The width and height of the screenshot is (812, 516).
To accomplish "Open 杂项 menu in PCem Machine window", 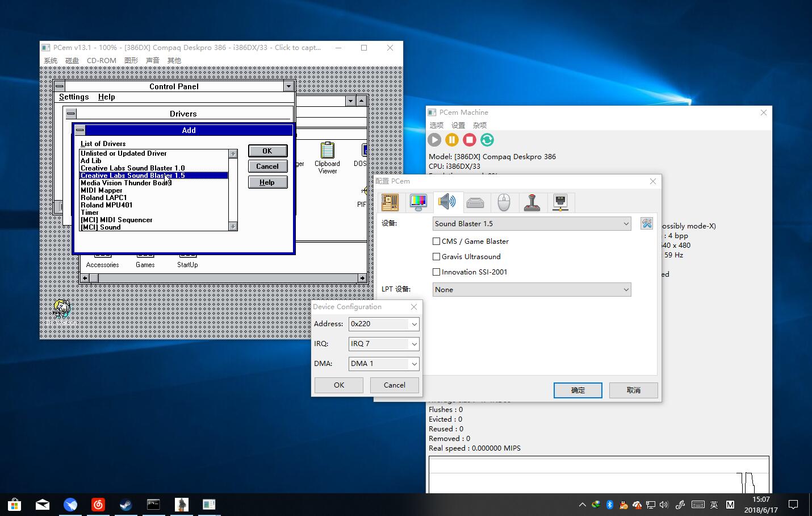I will coord(480,126).
